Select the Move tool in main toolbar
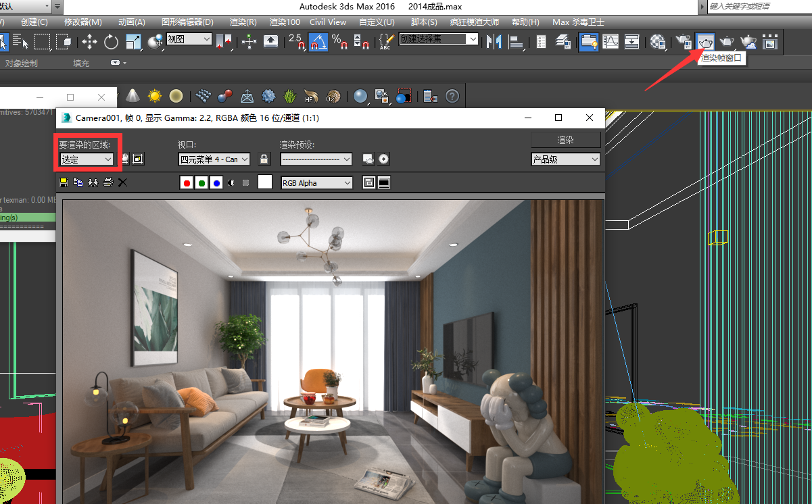812x504 pixels. pyautogui.click(x=89, y=42)
